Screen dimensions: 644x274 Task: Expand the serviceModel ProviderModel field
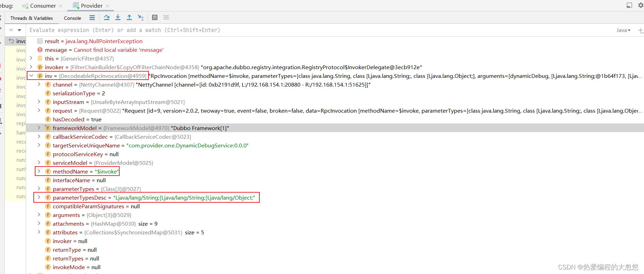(39, 162)
